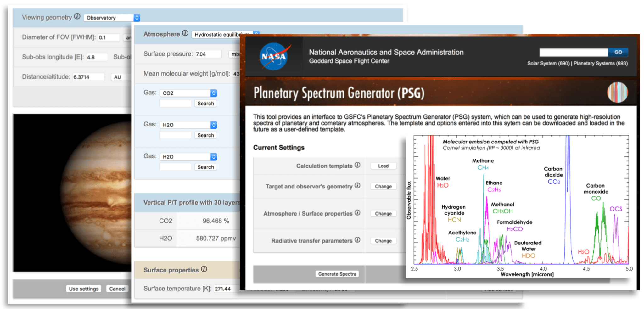
Task: Click the NASA logo
Action: click(x=274, y=56)
